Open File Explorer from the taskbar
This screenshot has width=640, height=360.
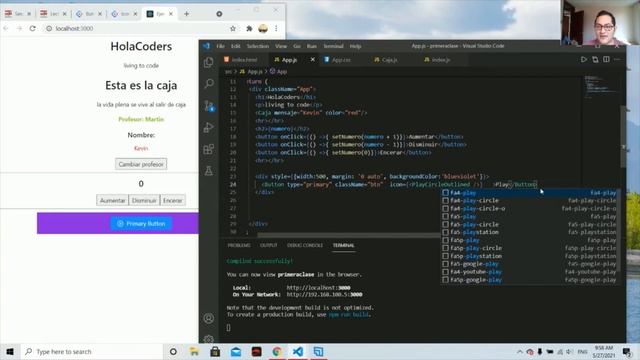[194, 351]
